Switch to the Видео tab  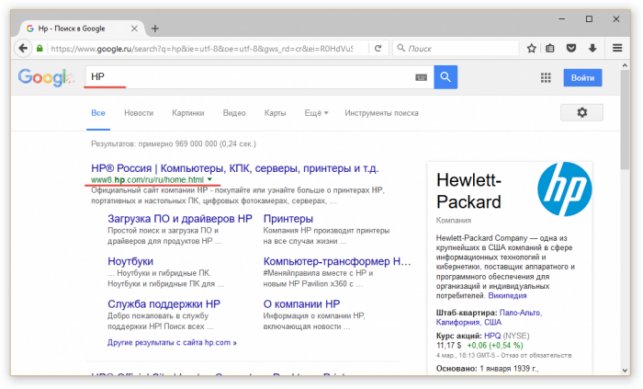point(234,113)
